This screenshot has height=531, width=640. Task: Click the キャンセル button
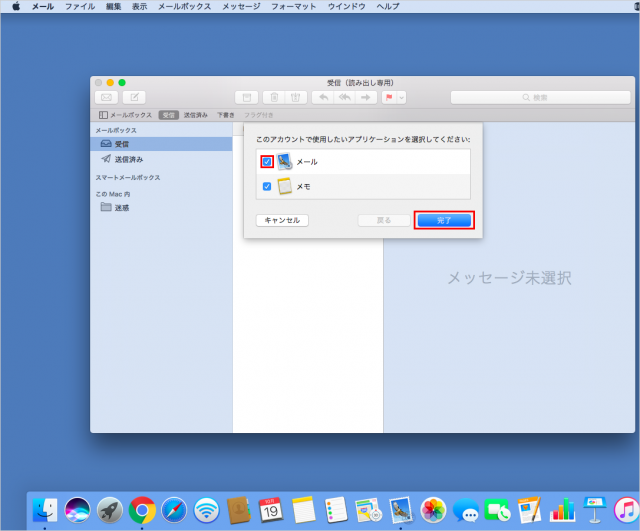tap(282, 220)
